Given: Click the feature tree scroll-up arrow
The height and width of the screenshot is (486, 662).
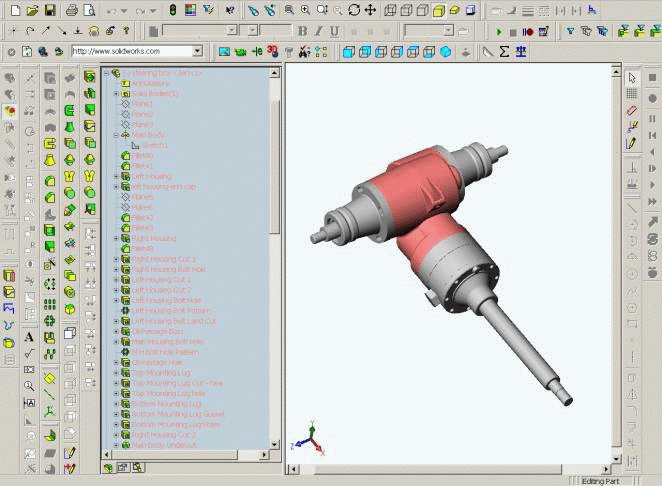Looking at the screenshot, I should click(274, 73).
